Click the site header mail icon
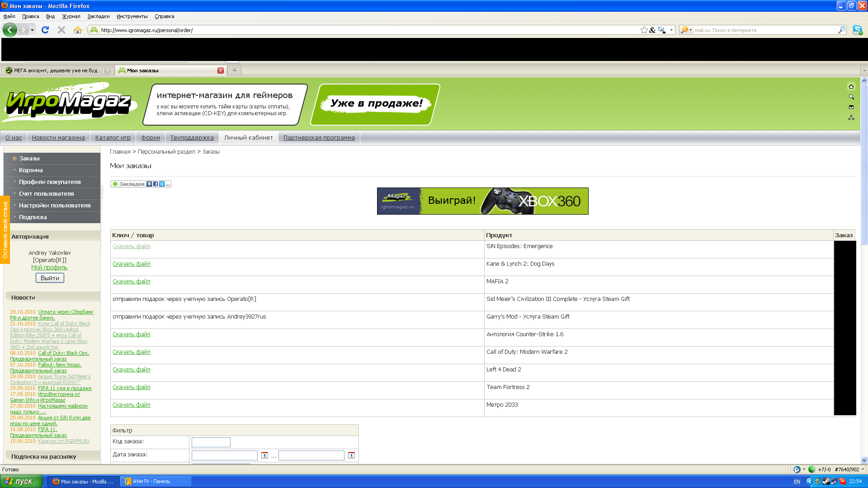This screenshot has height=488, width=868. point(851,107)
